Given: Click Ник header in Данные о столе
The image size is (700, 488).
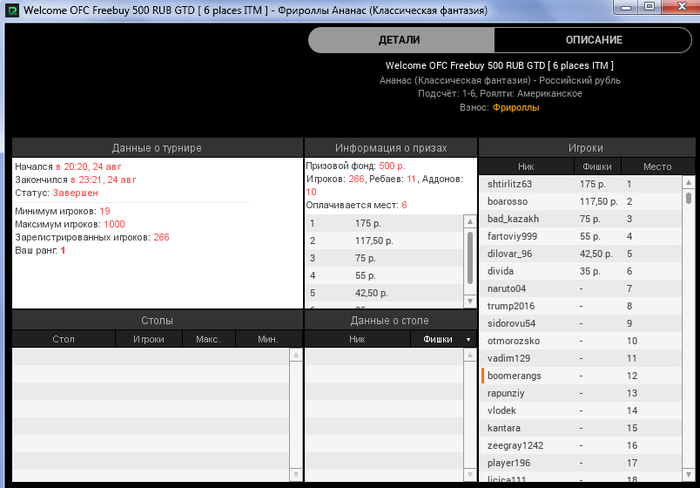Looking at the screenshot, I should 357,339.
